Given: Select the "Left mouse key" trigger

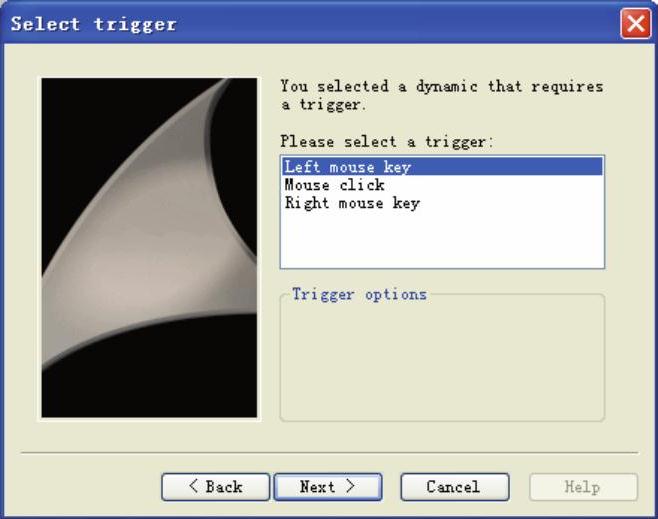Looking at the screenshot, I should click(442, 167).
